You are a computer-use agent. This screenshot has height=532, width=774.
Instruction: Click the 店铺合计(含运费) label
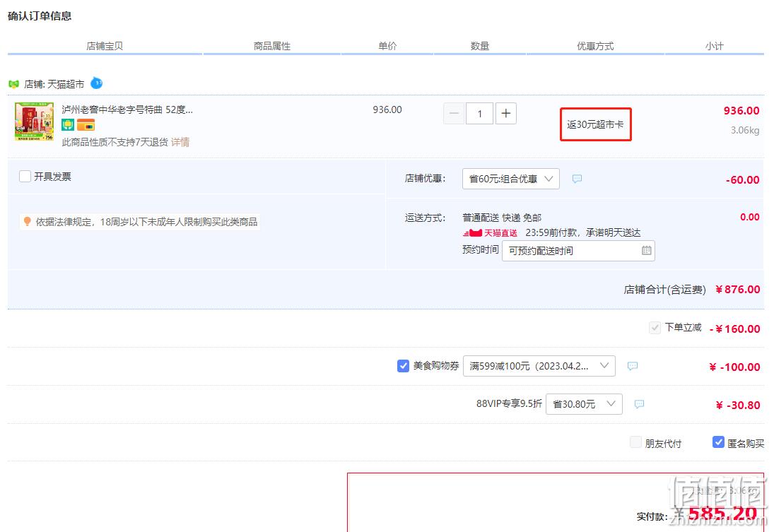[665, 290]
